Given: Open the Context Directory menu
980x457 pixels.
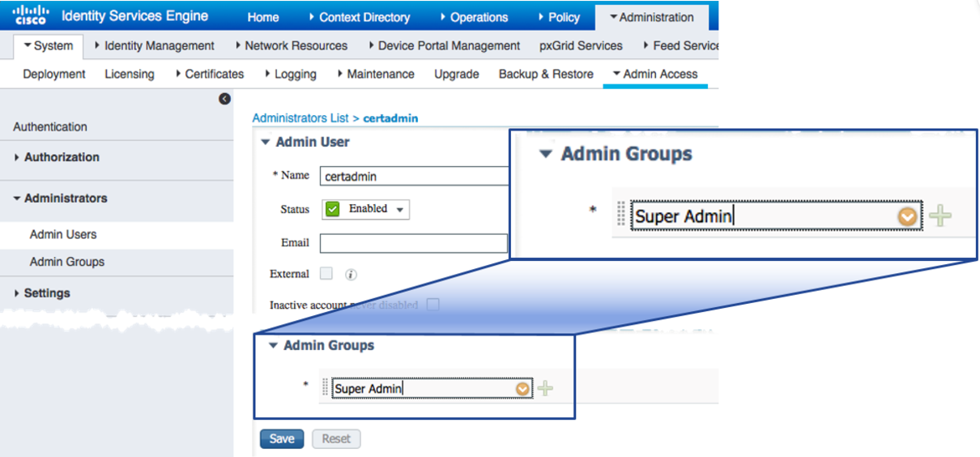Looking at the screenshot, I should (x=360, y=17).
